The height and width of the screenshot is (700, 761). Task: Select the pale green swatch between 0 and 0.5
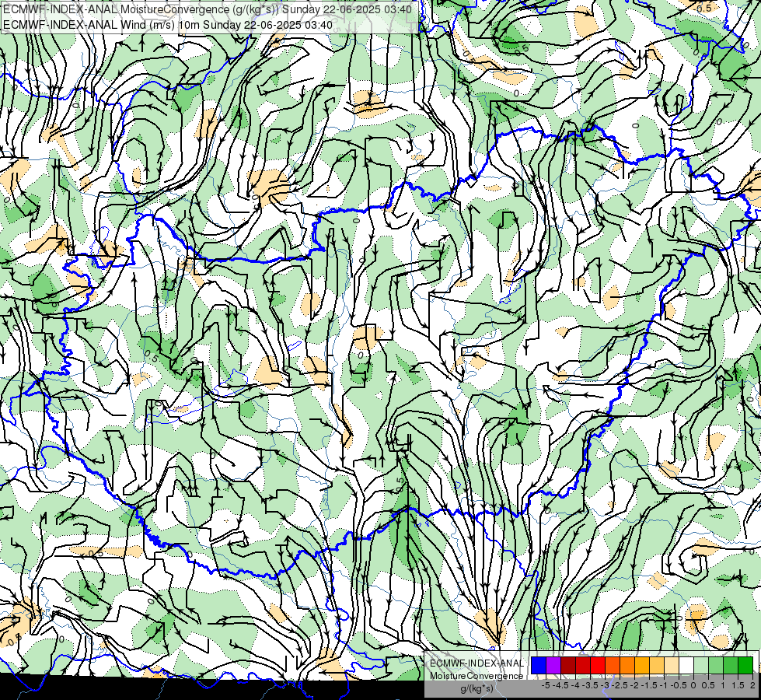pos(701,666)
